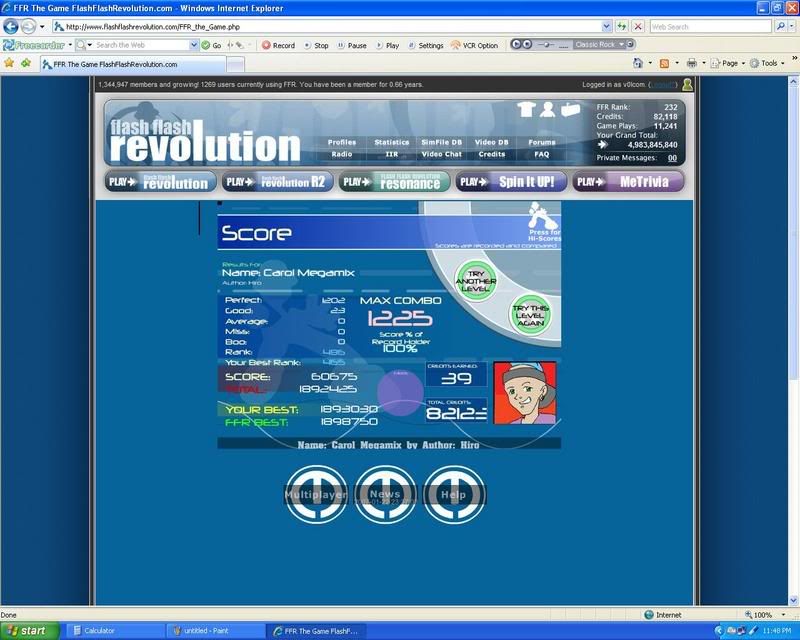Click the Add to Favorites icon
The width and height of the screenshot is (800, 640).
[27, 63]
